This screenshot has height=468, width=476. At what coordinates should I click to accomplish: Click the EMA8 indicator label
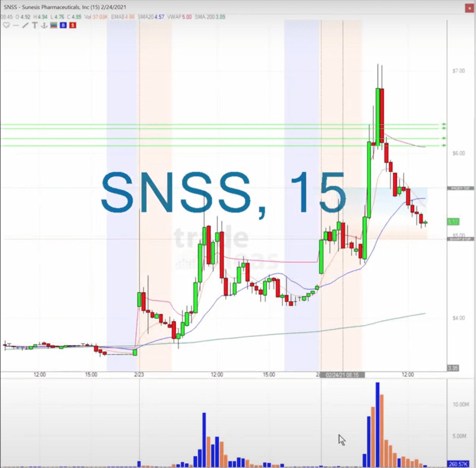(x=123, y=17)
